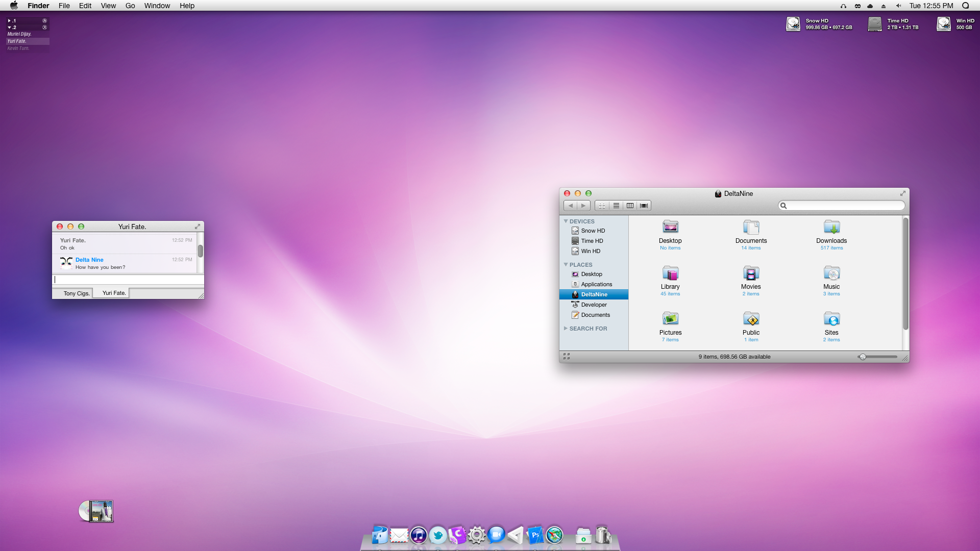Select Time HD in Finder sidebar
This screenshot has width=980, height=551.
pos(594,241)
